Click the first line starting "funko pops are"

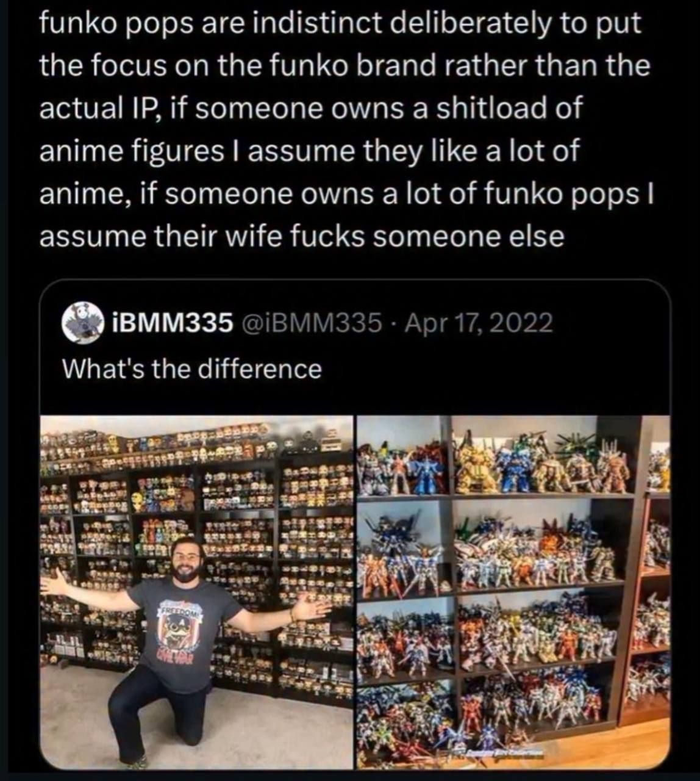point(341,24)
